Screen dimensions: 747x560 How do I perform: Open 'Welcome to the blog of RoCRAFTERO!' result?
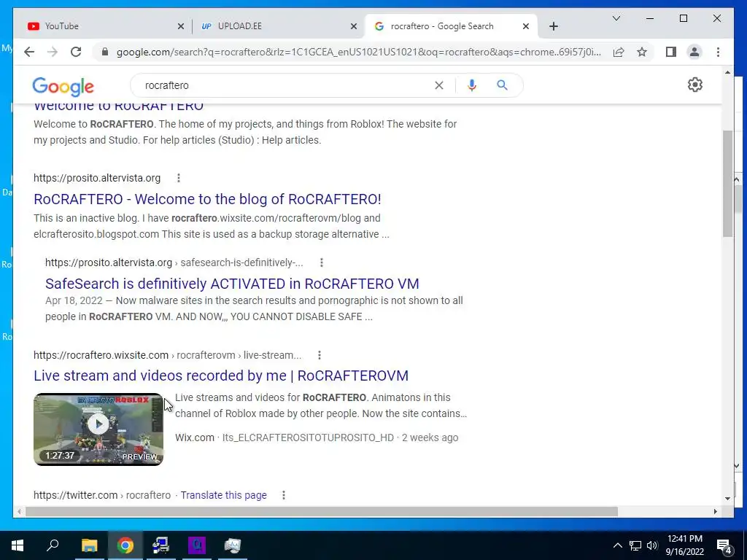[x=207, y=199]
